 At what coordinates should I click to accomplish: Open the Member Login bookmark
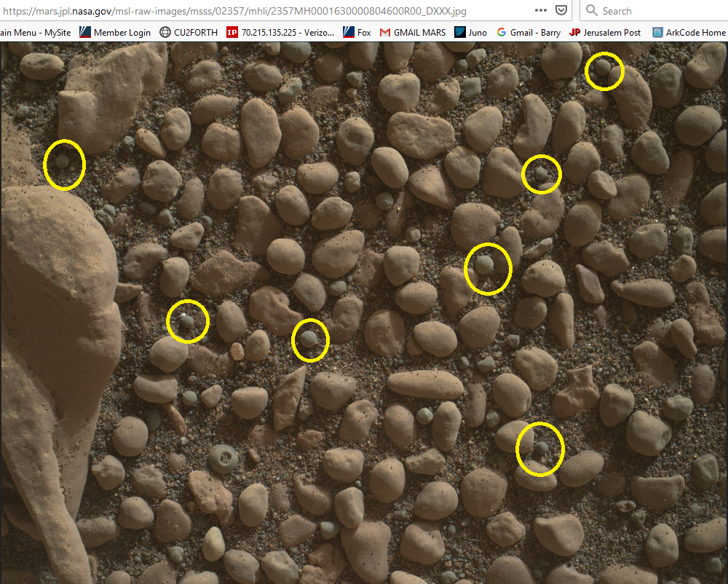click(115, 33)
